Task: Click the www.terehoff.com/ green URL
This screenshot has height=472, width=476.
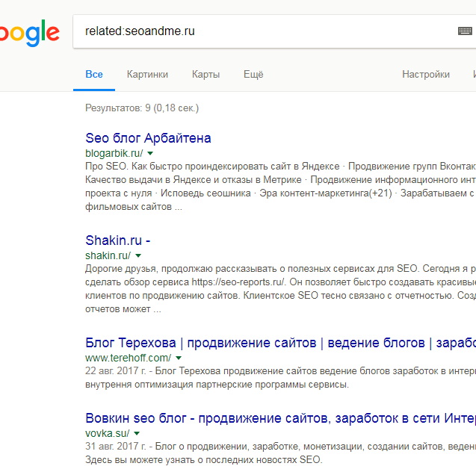Action: (x=129, y=358)
